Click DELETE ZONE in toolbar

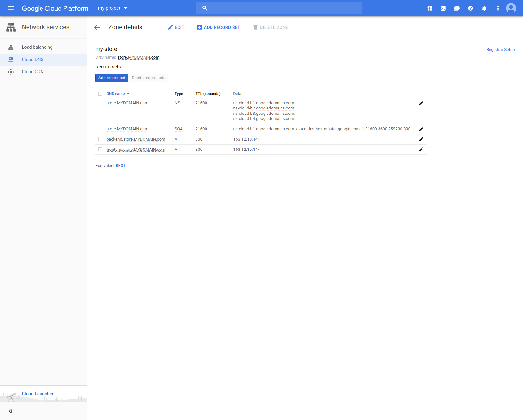pos(271,27)
